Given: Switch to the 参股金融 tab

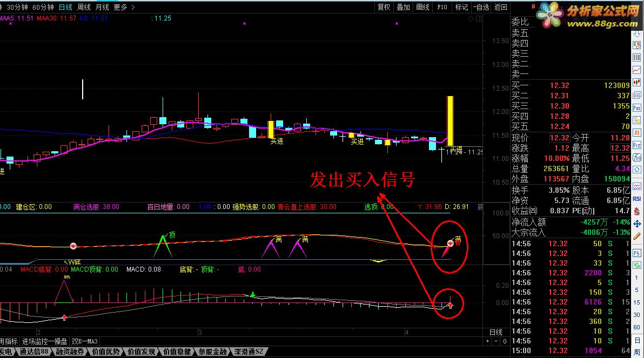Looking at the screenshot, I should tap(213, 352).
